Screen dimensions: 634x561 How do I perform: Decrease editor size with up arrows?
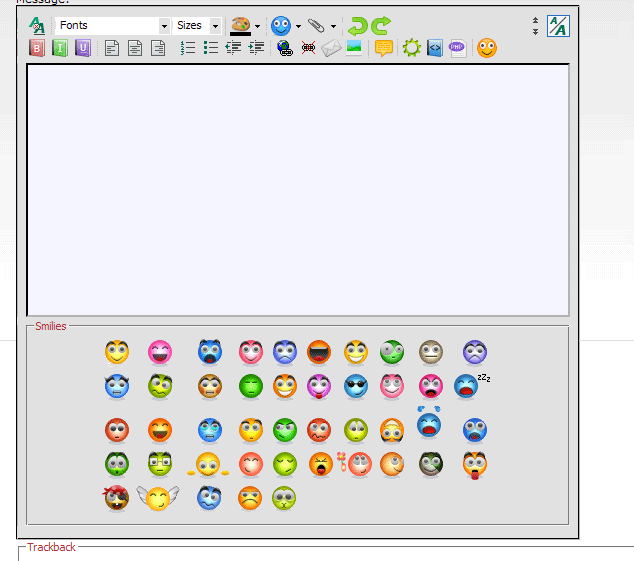pos(535,20)
